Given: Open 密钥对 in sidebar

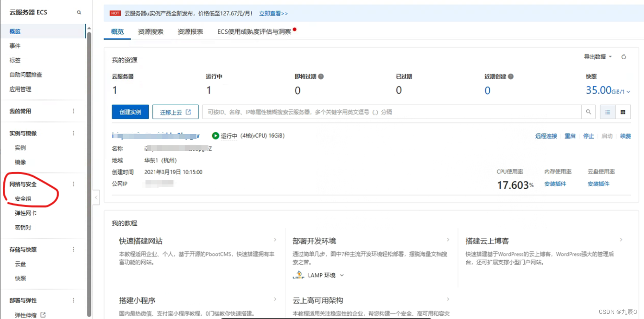Looking at the screenshot, I should click(23, 228).
